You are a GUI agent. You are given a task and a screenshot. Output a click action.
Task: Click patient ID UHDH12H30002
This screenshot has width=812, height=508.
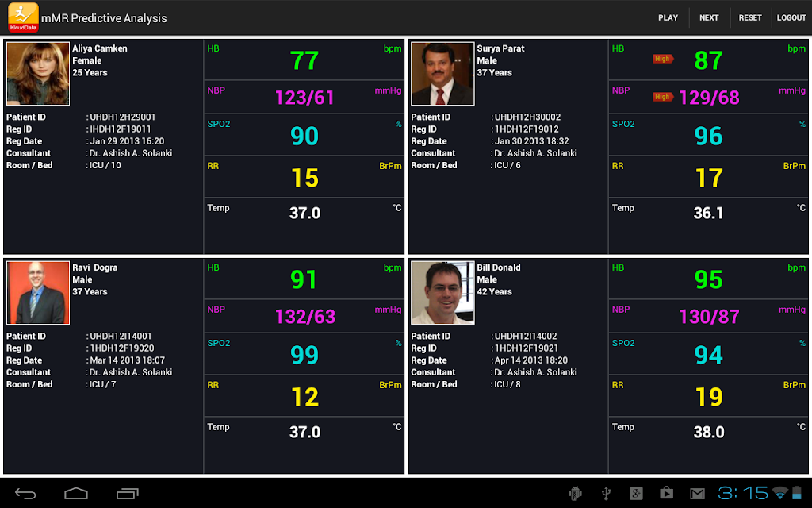(x=527, y=117)
